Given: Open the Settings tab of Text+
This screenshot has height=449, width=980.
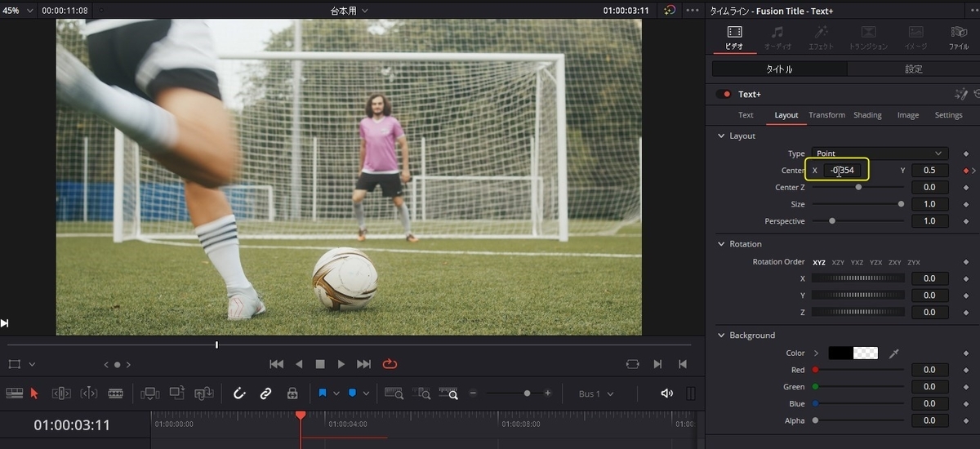Looking at the screenshot, I should (x=948, y=115).
